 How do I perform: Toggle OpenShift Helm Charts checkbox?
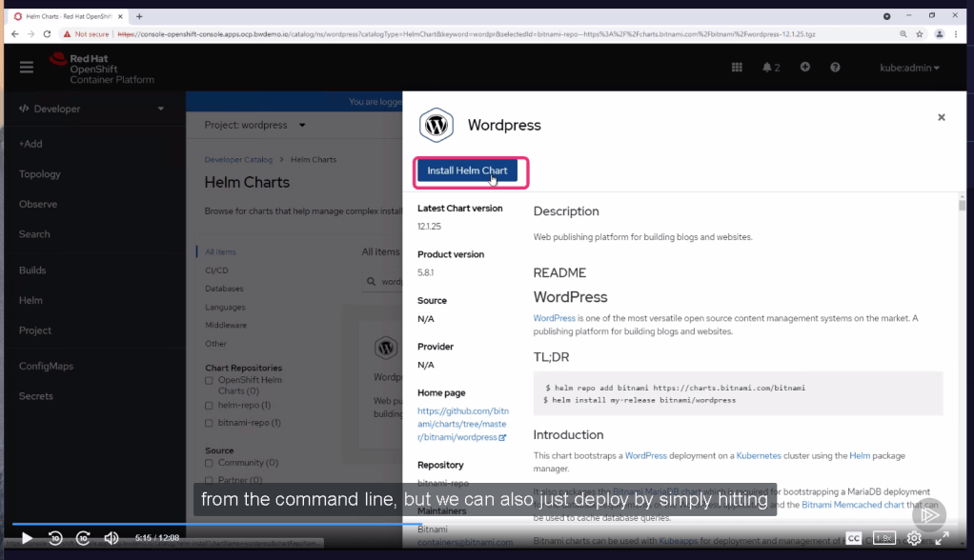pos(209,381)
